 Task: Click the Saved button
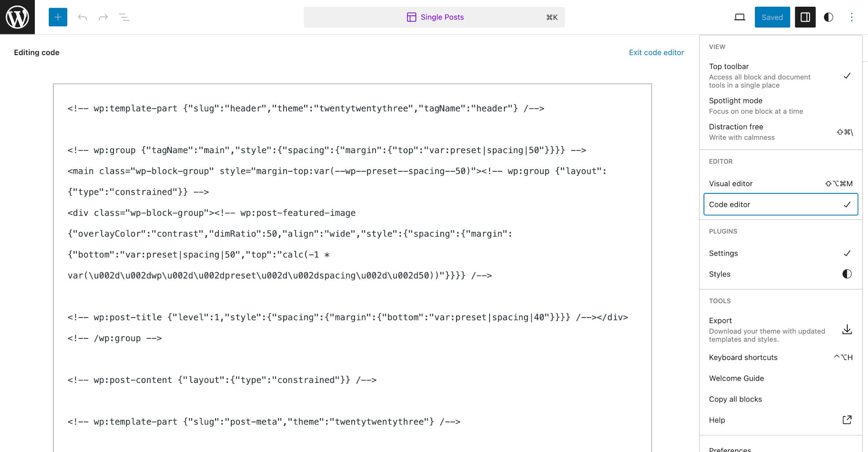[x=772, y=17]
